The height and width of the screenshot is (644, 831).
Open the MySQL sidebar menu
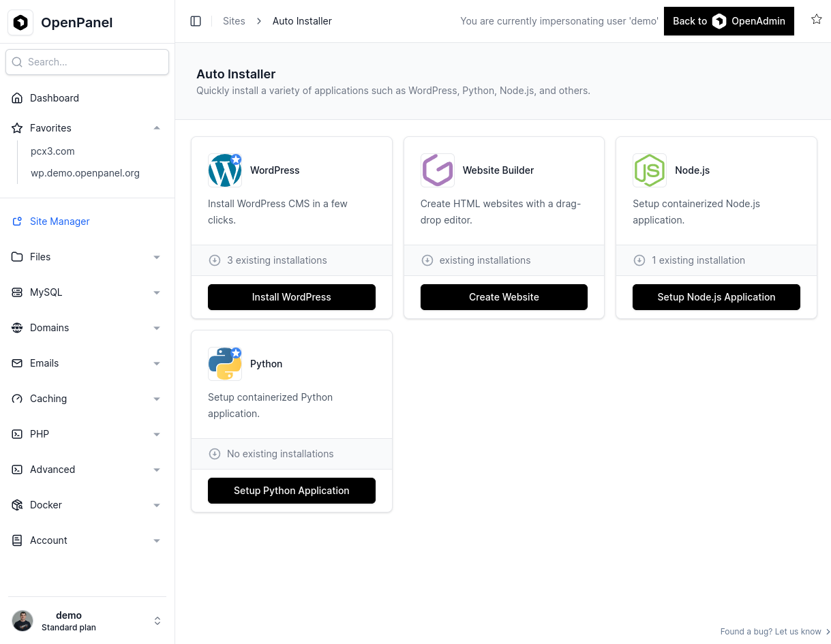(87, 292)
